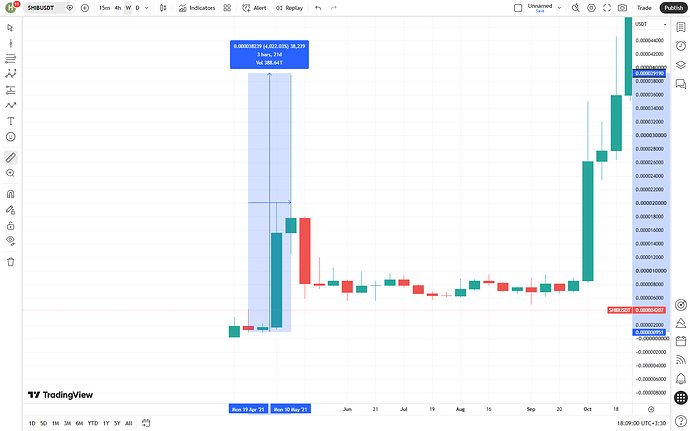
Task: Select the ruler measure tool
Action: tap(11, 157)
